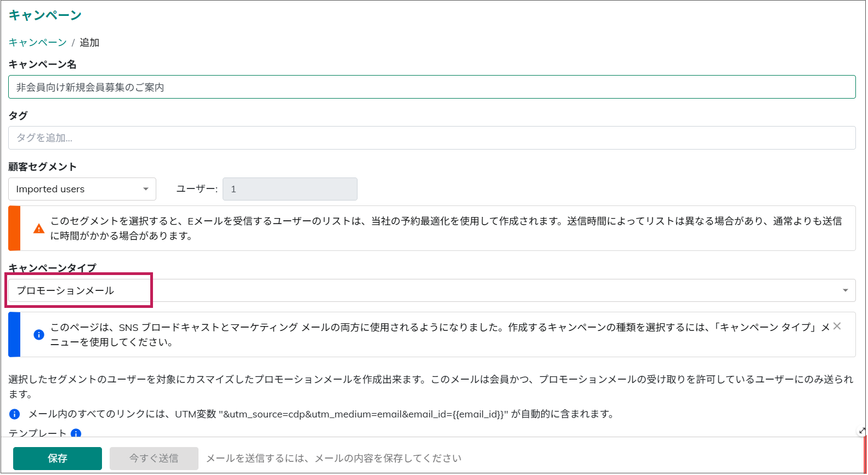Click the expand arrows icon at bottom right
The height and width of the screenshot is (475, 868).
[862, 431]
